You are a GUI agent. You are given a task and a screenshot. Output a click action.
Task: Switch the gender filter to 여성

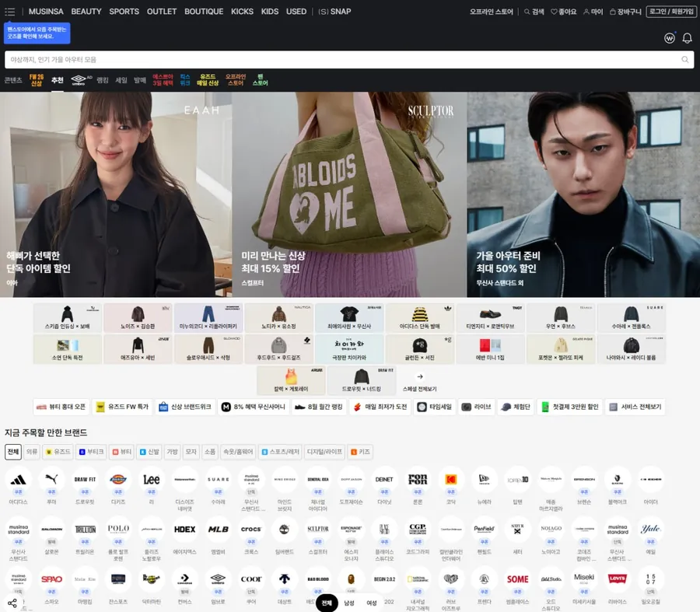coord(372,603)
